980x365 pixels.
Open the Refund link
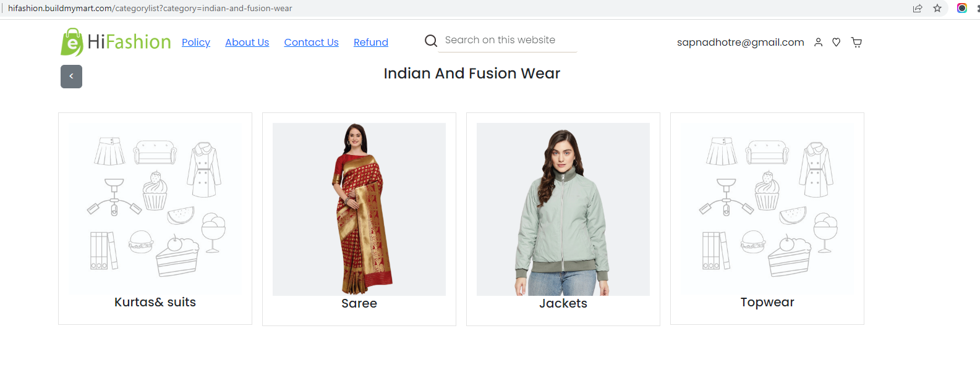point(371,42)
